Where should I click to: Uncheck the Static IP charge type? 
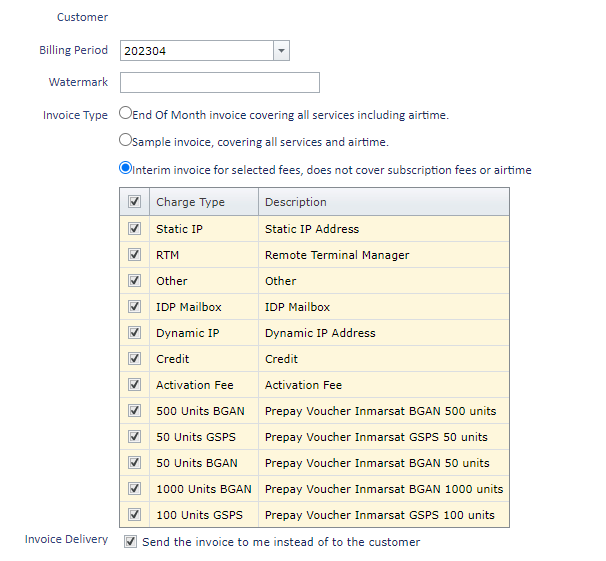pyautogui.click(x=134, y=229)
